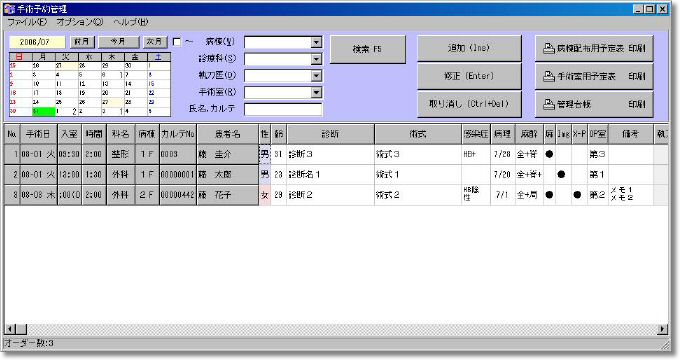Screen dimensions: 680x360
Task: Click karte number 00000001 cell
Action: coord(178,174)
